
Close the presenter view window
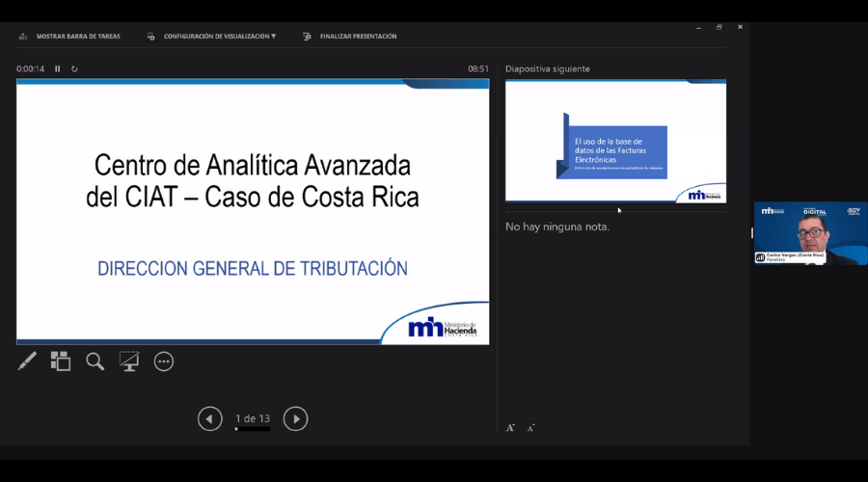click(x=740, y=27)
